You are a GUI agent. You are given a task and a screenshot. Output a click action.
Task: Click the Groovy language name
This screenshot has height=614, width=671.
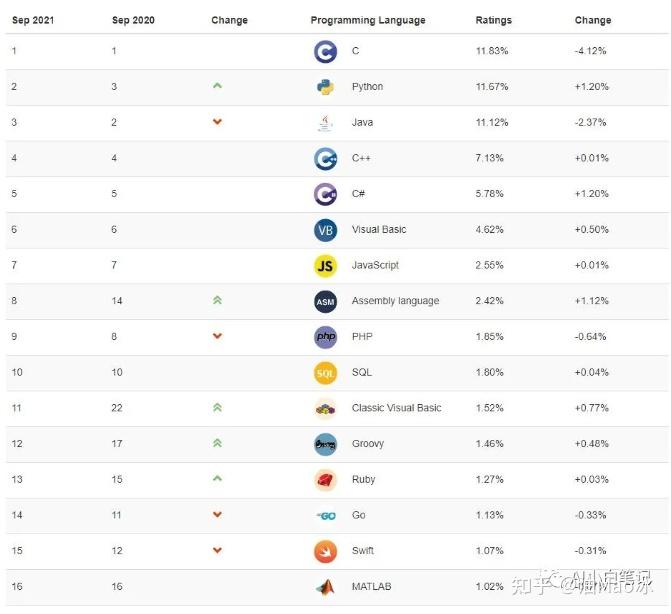pos(368,444)
